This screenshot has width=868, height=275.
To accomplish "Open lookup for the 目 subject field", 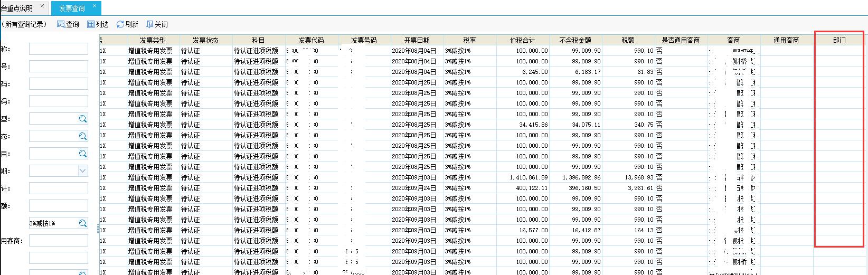I will [83, 154].
